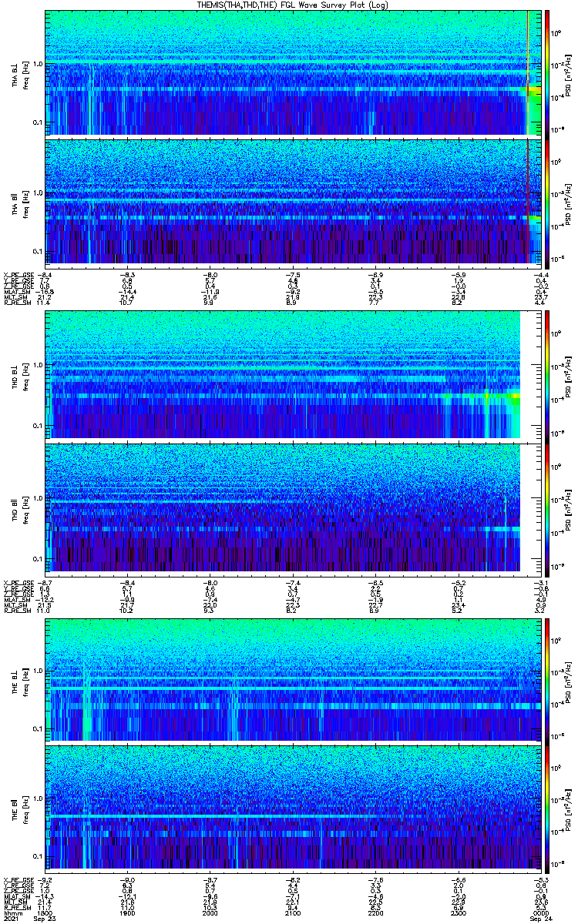Click the "2100" time tick label
The height and width of the screenshot is (924, 578).
coord(292,912)
